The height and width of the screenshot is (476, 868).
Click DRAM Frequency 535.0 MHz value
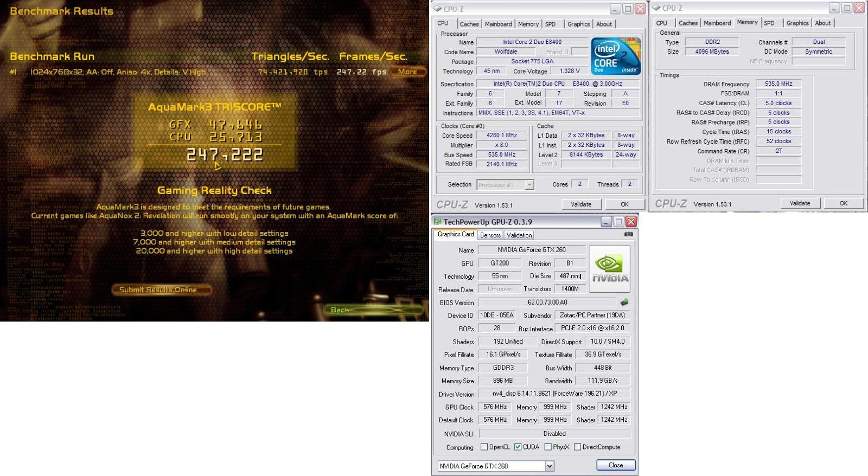pyautogui.click(x=778, y=84)
